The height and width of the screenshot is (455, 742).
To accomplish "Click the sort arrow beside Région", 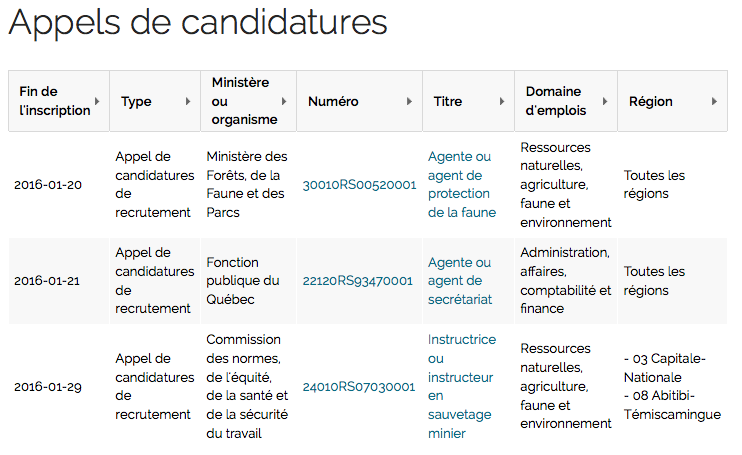I will point(714,101).
